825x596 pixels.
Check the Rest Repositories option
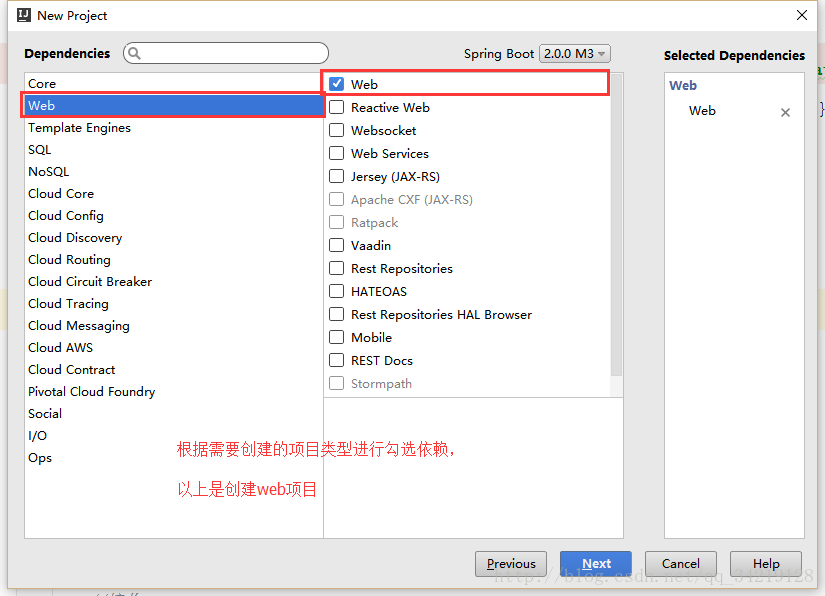coord(337,268)
